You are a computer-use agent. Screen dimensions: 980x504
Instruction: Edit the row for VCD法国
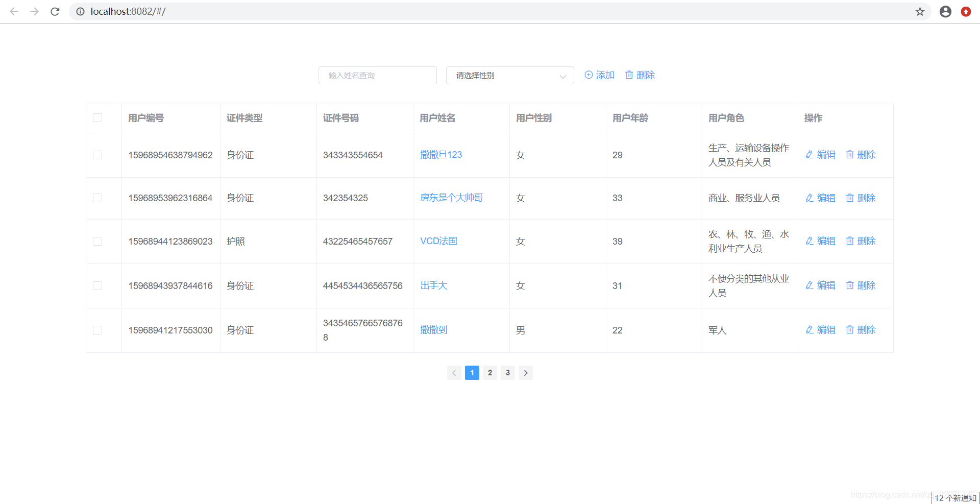pos(820,241)
